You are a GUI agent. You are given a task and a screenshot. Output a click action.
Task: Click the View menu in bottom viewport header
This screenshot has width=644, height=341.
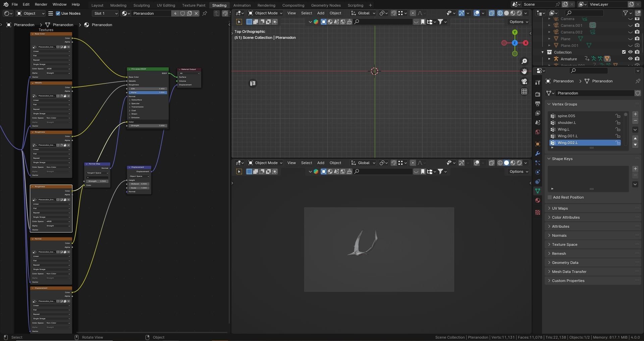(291, 163)
